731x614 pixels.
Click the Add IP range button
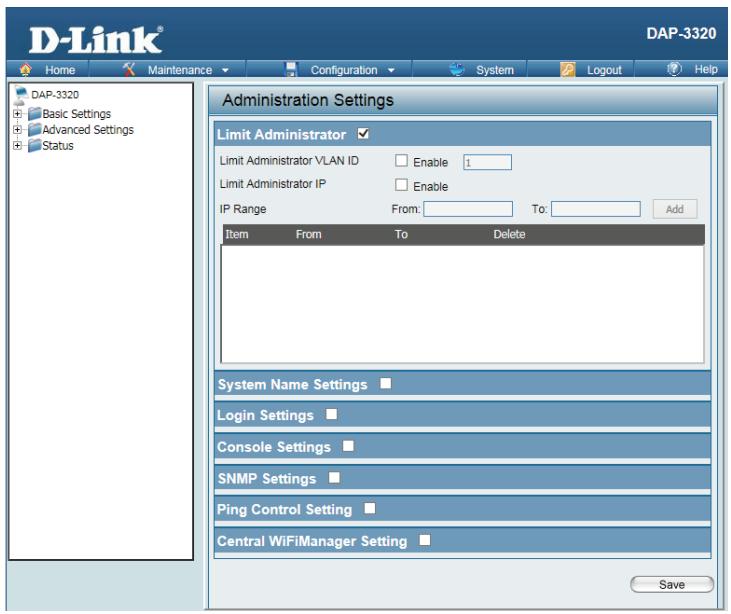coord(675,209)
